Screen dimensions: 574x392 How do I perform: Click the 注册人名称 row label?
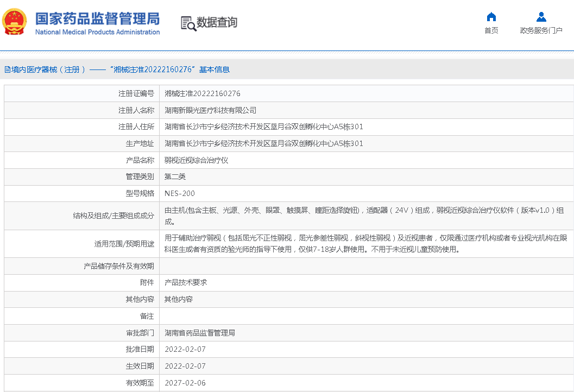pos(136,111)
